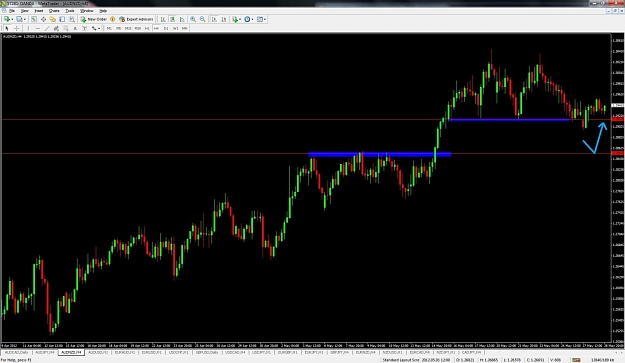Zoom out of the chart

(202, 19)
